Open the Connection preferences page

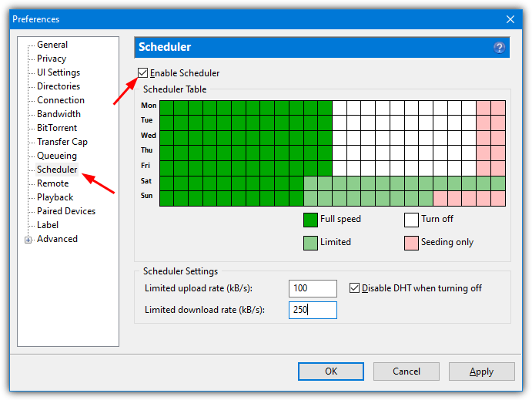61,100
